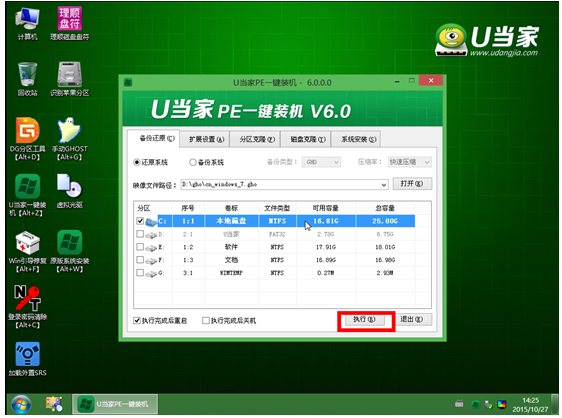Open the 识别苹果分区 desktop icon
Image resolution: width=562 pixels, height=418 pixels.
[x=70, y=80]
